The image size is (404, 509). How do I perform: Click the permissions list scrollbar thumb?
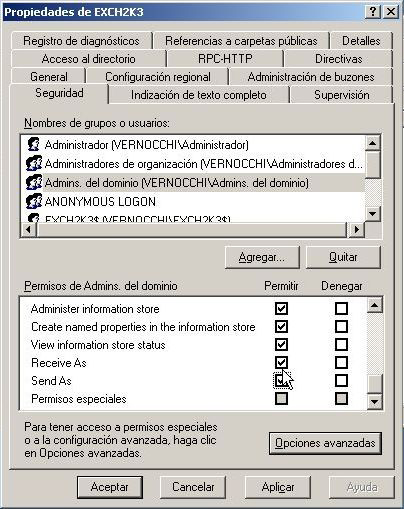tap(374, 384)
